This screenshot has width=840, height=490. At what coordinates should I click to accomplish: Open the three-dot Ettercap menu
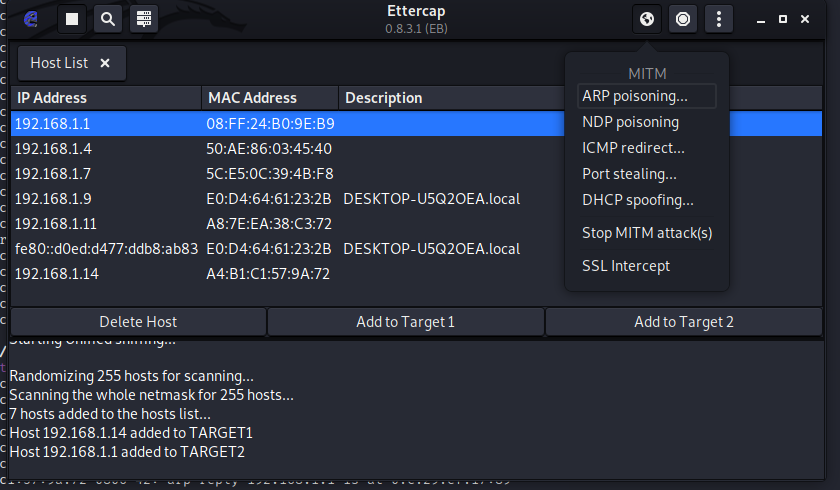[x=719, y=18]
